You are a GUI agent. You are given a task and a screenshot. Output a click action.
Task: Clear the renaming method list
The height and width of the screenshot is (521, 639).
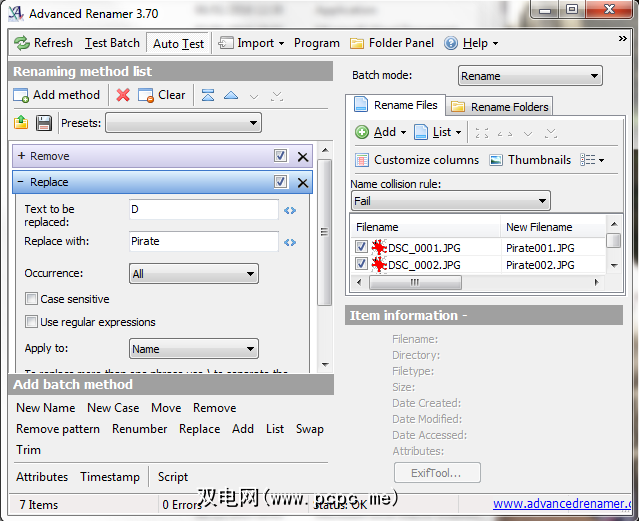(x=161, y=95)
